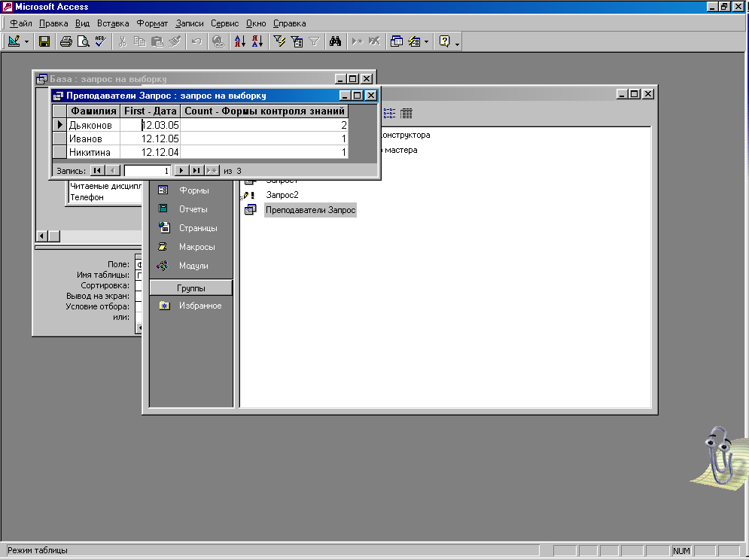Click the date cell 12.12.04

[x=150, y=153]
